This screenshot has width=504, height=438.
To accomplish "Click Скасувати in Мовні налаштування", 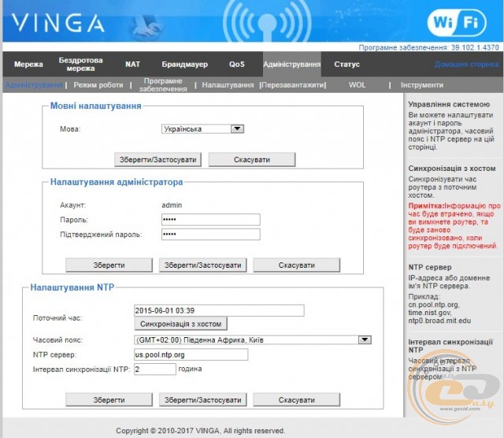I will [252, 160].
